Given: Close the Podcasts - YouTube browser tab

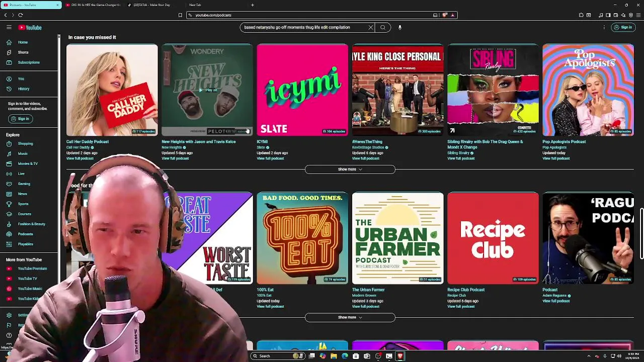Looking at the screenshot, I should [x=57, y=5].
